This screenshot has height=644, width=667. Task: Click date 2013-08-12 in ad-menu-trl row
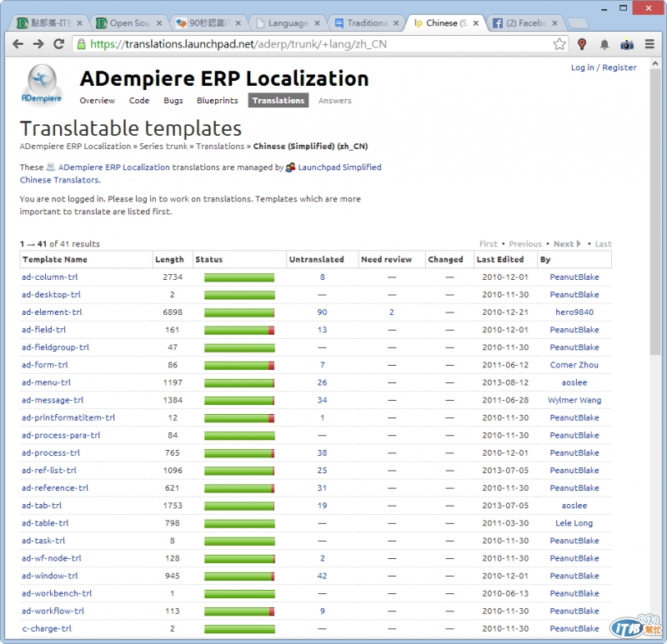tap(505, 382)
